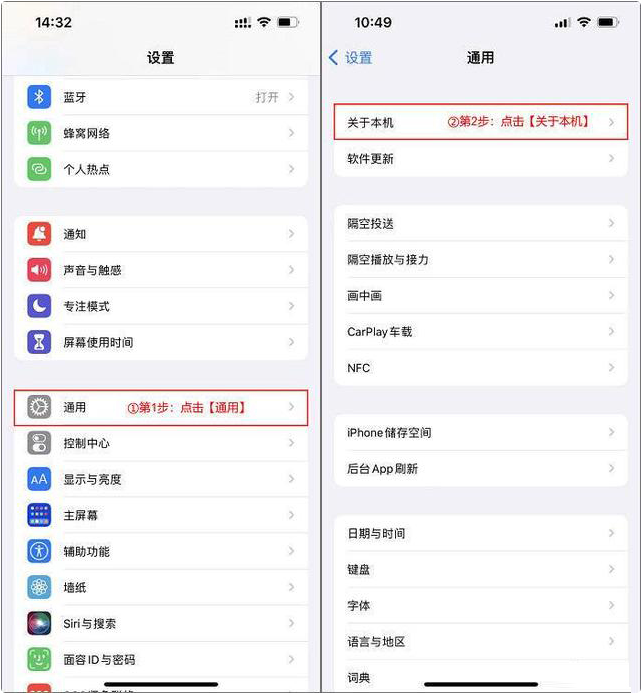
Task: Tap the Siri & Search icon
Action: point(39,623)
